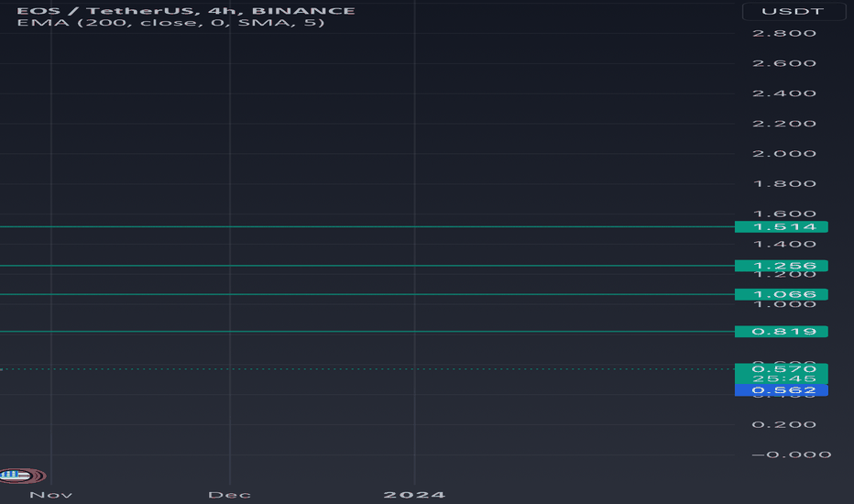The image size is (854, 504).
Task: Click the EMA 200 indicator legend
Action: 170,23
